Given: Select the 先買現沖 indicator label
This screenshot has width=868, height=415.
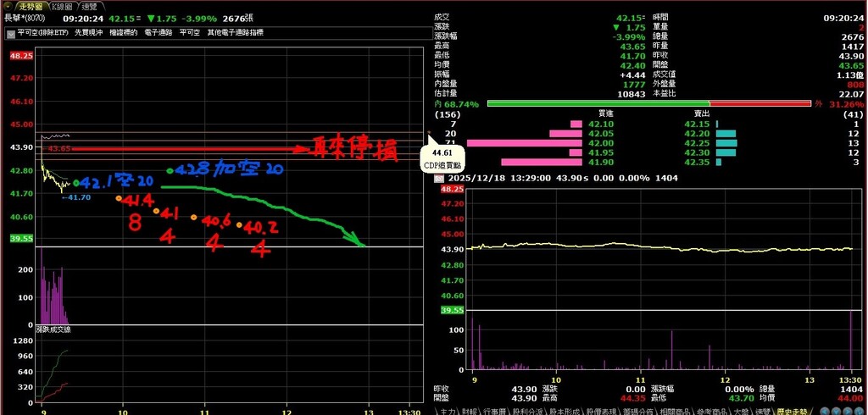Looking at the screenshot, I should click(x=89, y=32).
